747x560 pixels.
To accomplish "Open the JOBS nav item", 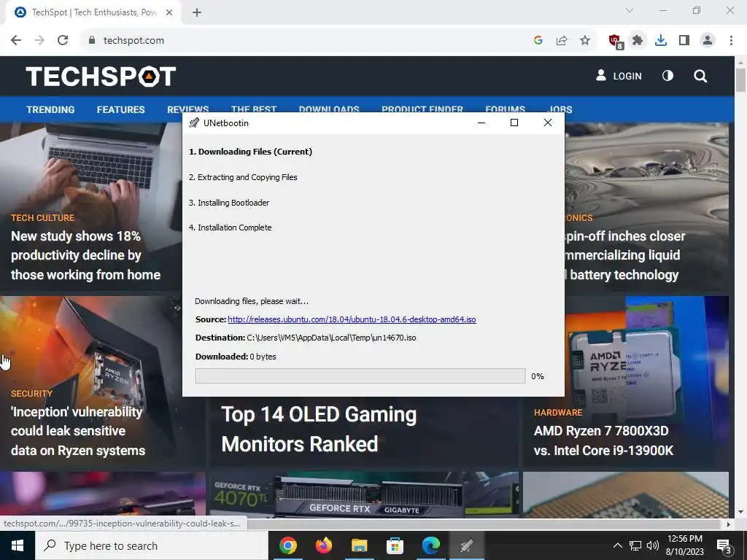I will tap(560, 109).
